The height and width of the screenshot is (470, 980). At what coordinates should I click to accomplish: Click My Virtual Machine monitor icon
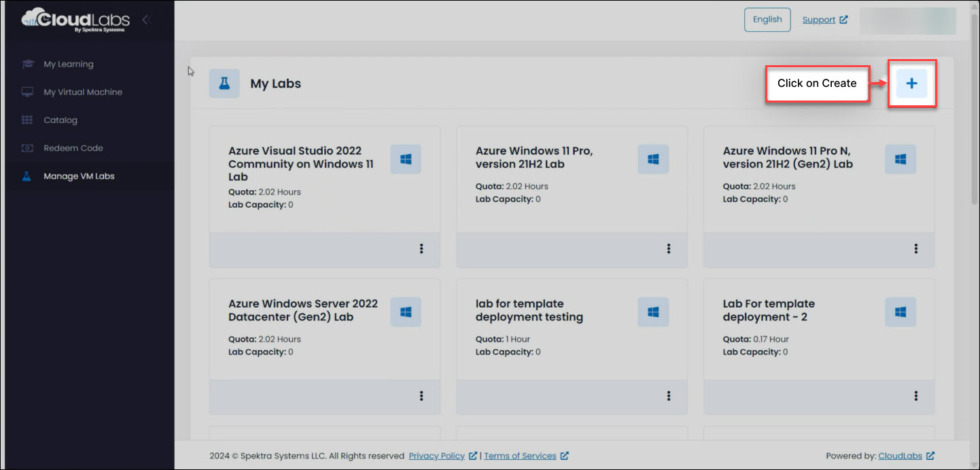[27, 92]
